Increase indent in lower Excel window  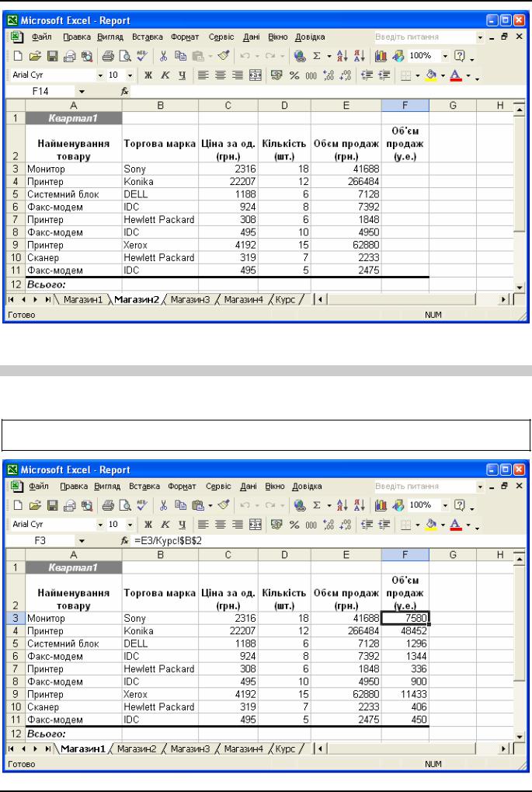(x=384, y=525)
